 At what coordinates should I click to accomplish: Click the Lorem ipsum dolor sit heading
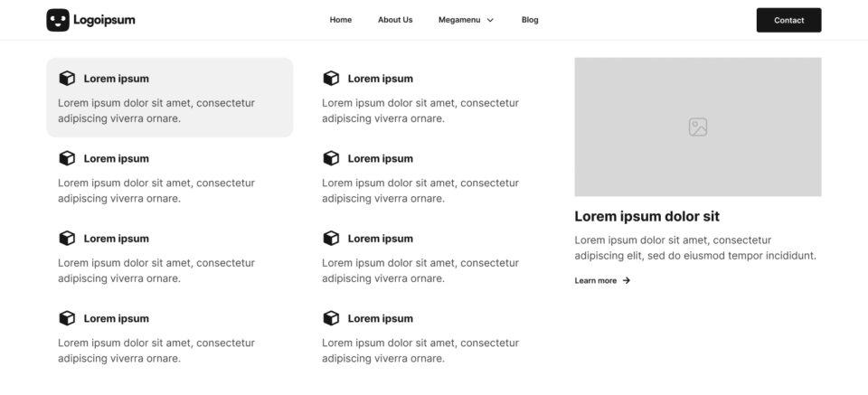(x=646, y=216)
